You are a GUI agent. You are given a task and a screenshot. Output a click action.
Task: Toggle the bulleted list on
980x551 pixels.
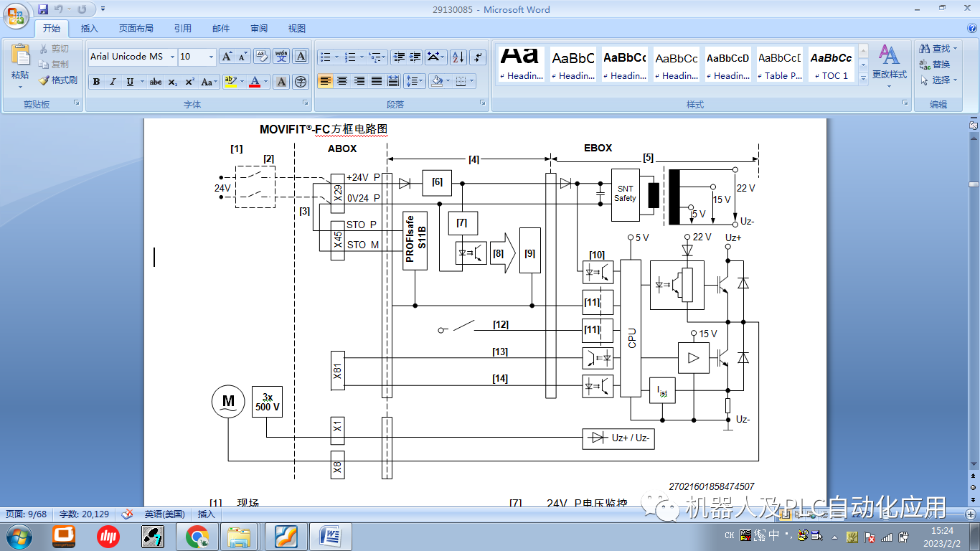point(324,56)
